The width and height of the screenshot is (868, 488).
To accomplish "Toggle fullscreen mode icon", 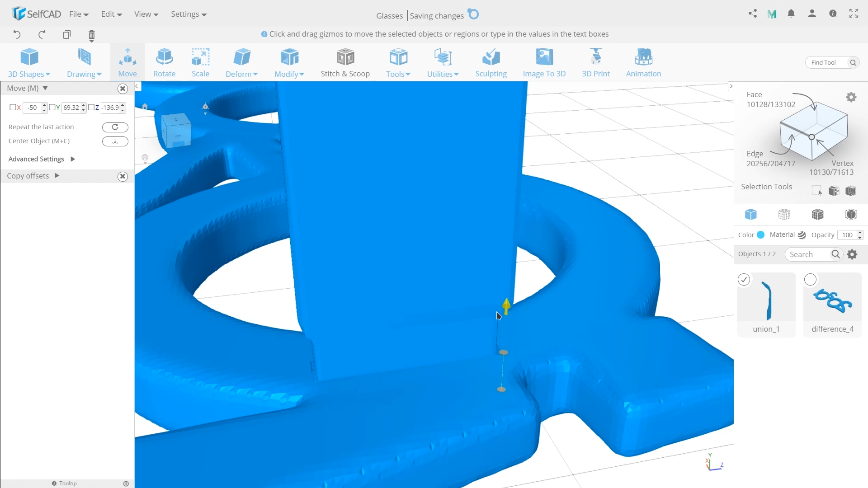I will 854,14.
